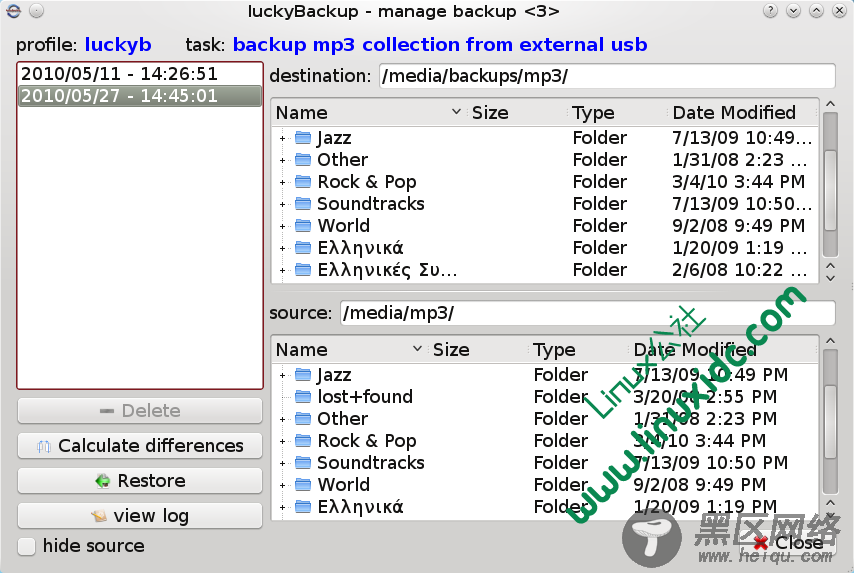Click date 9/2/08 9:49 PM in destination list

click(x=739, y=225)
